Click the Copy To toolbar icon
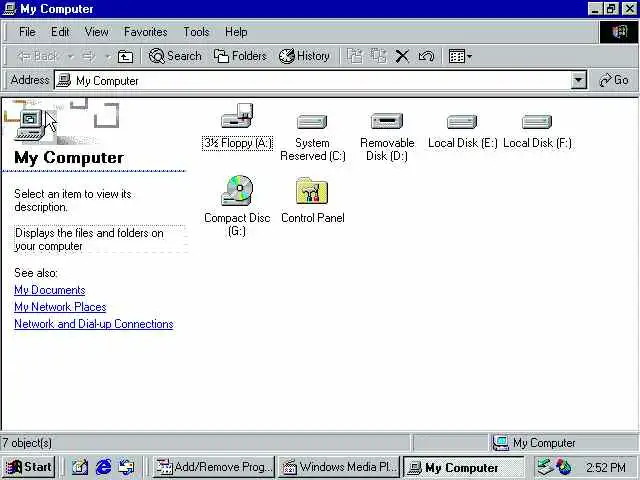 [378, 56]
